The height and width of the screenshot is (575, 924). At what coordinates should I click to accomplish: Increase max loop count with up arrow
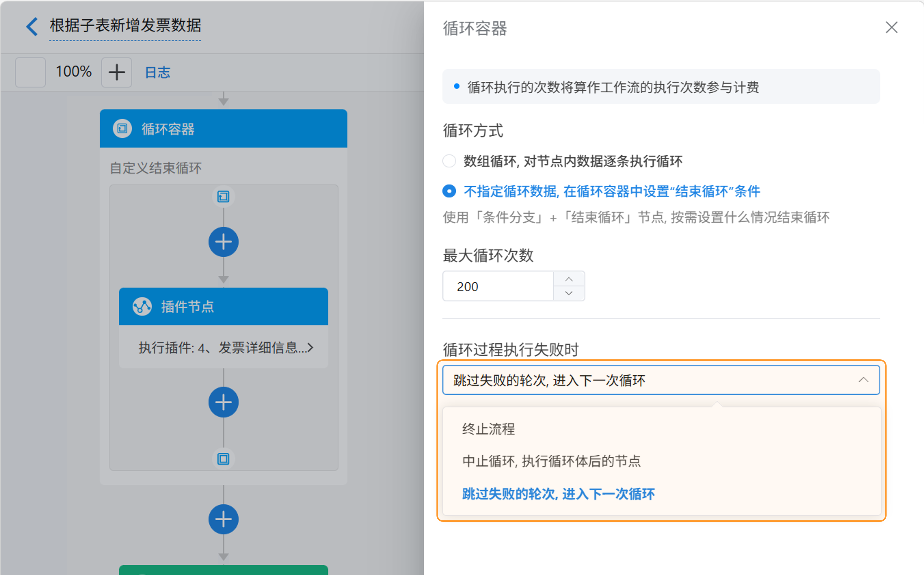[569, 279]
